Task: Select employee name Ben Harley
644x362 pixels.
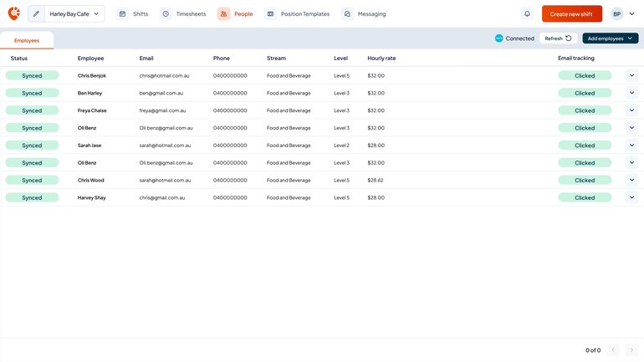Action: tap(90, 93)
